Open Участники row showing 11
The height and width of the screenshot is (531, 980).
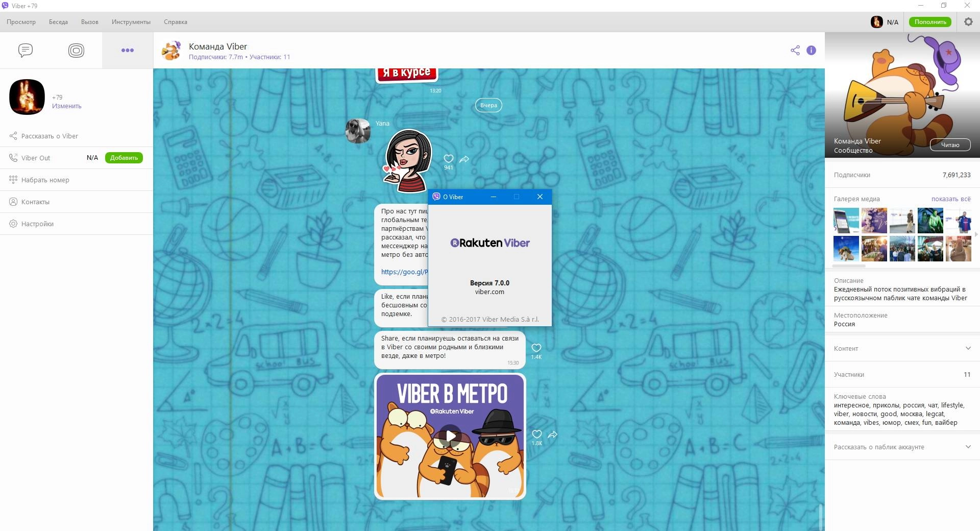pos(902,374)
